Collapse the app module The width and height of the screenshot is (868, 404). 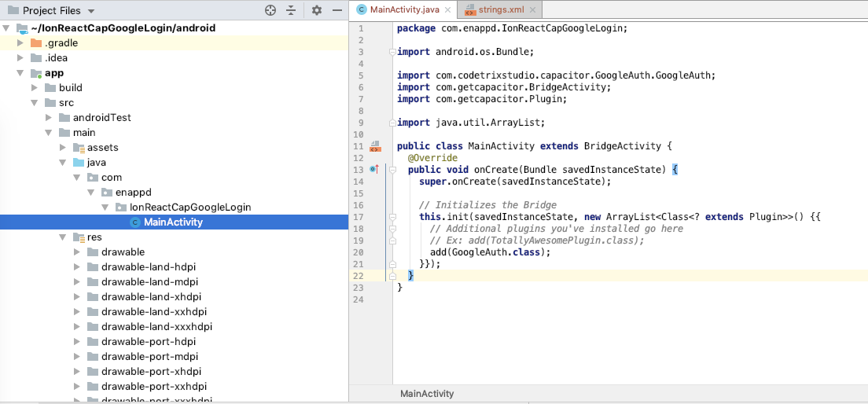click(x=20, y=73)
